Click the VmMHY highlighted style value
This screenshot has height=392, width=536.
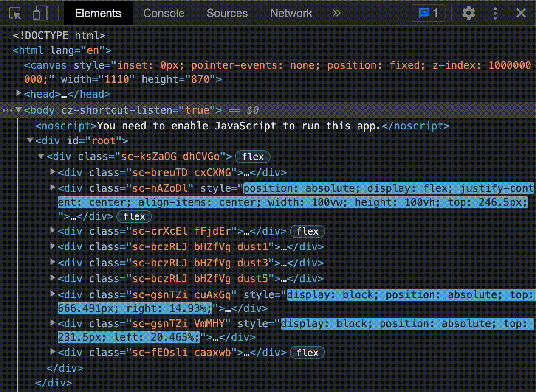296,330
